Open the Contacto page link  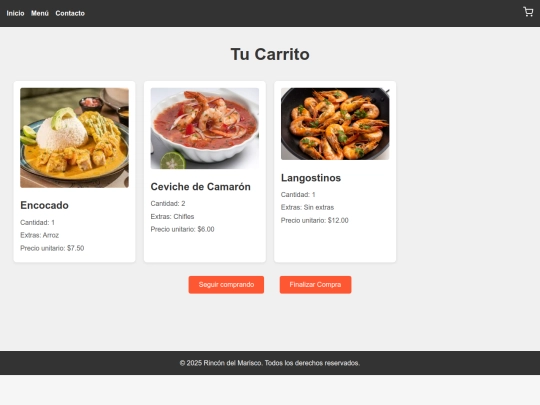[70, 13]
